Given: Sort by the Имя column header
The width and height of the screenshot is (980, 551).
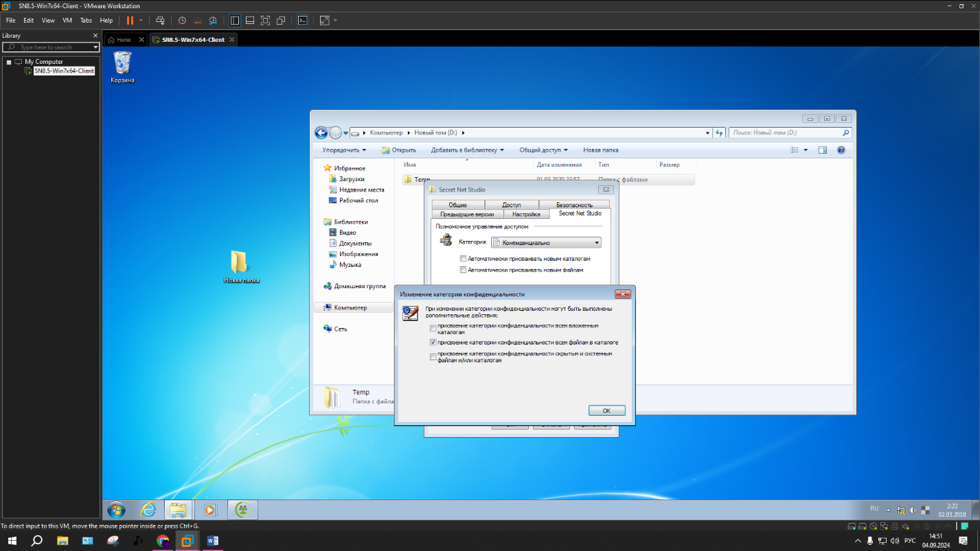Looking at the screenshot, I should [x=410, y=165].
